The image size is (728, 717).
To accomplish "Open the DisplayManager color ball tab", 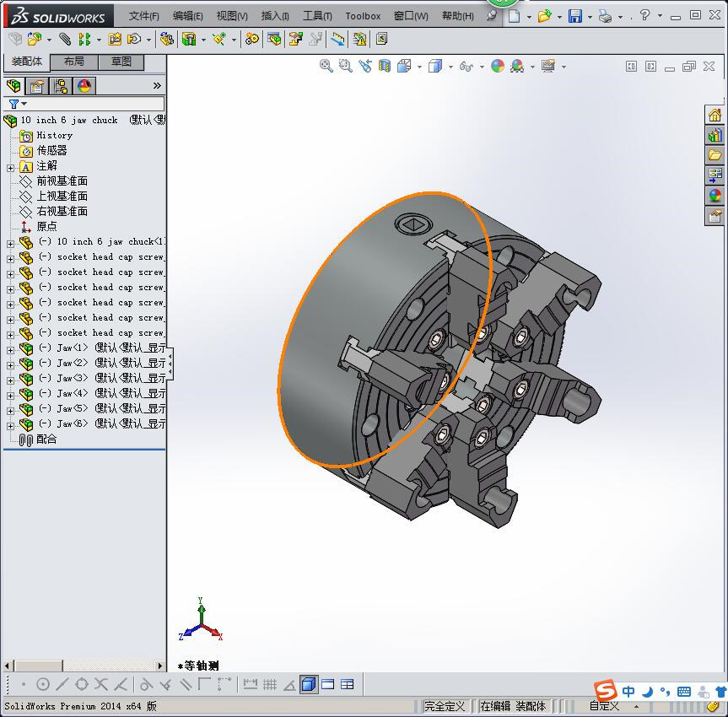I will [x=84, y=86].
